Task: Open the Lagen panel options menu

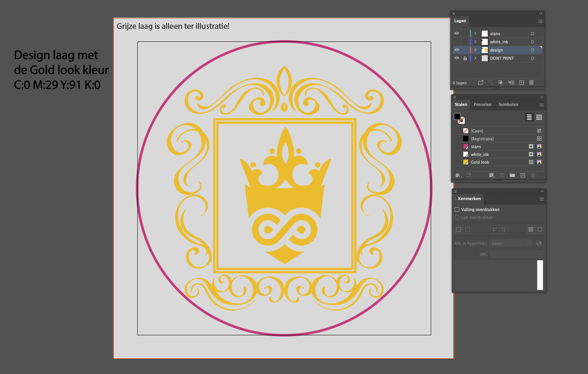Action: tap(540, 21)
